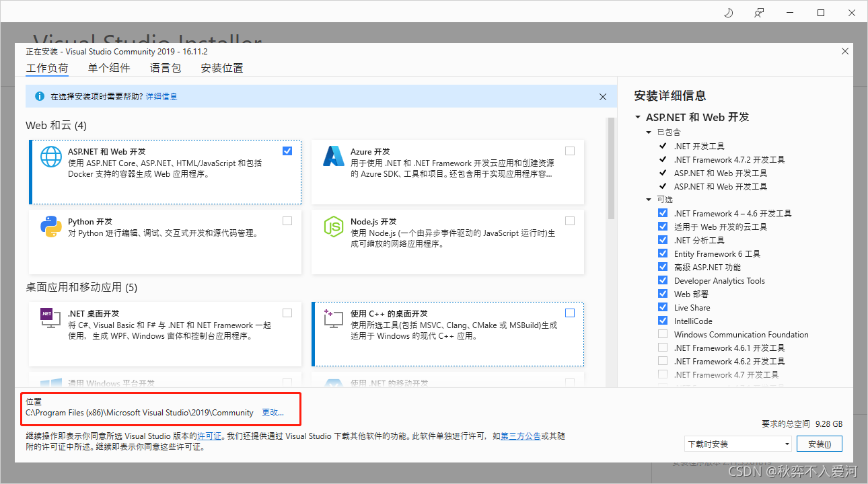Image resolution: width=868 pixels, height=484 pixels.
Task: Uncheck Developer Analytics Tools option
Action: click(x=663, y=280)
